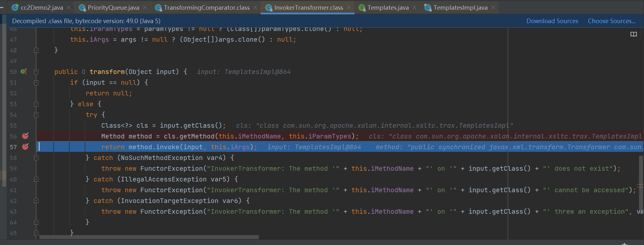Open the TemplatesImpl.java tab
Screen dimensions: 644x245
point(460,7)
